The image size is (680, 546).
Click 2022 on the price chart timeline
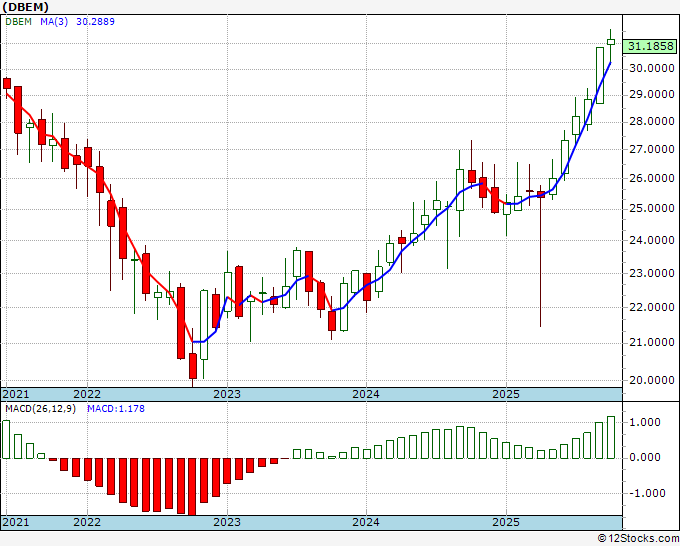(x=87, y=394)
